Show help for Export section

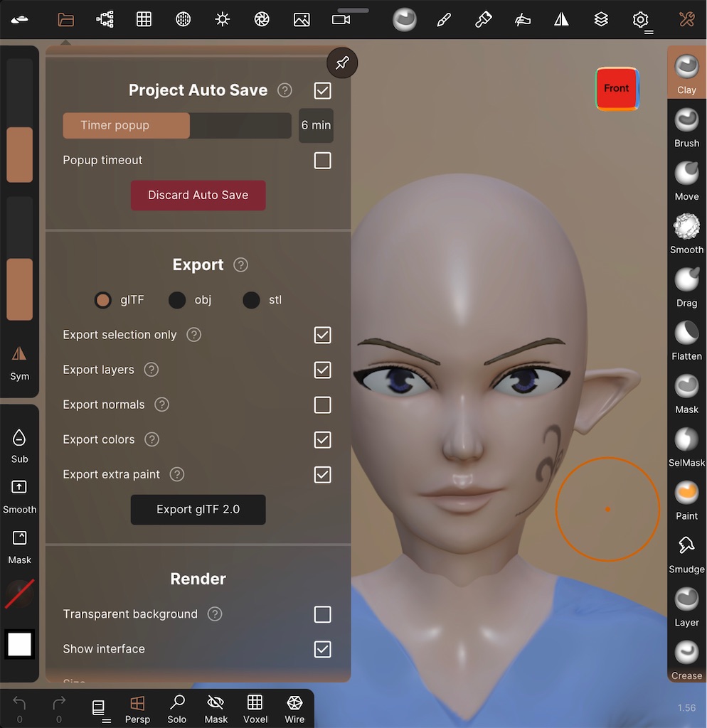[240, 265]
